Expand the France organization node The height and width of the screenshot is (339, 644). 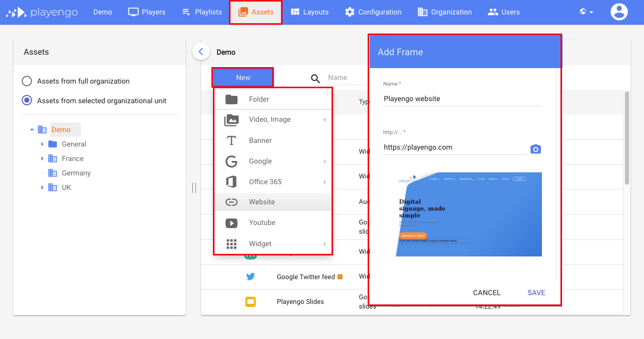[42, 158]
